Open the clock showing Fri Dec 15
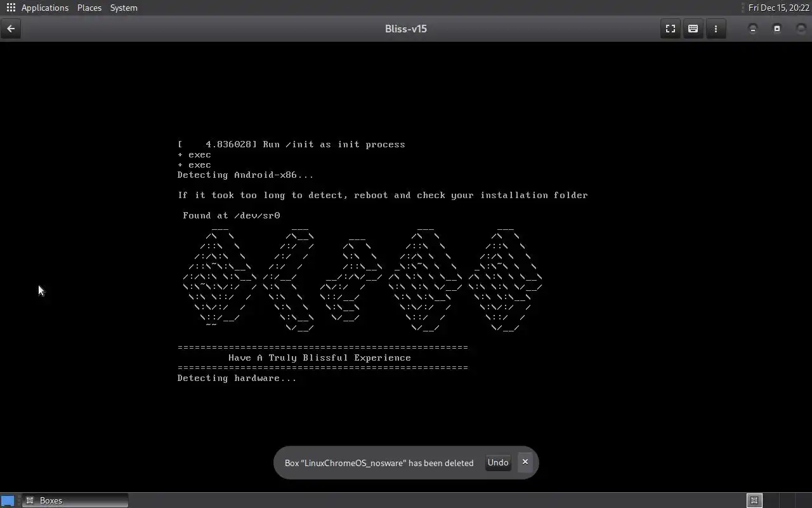The width and height of the screenshot is (812, 508). (x=778, y=8)
